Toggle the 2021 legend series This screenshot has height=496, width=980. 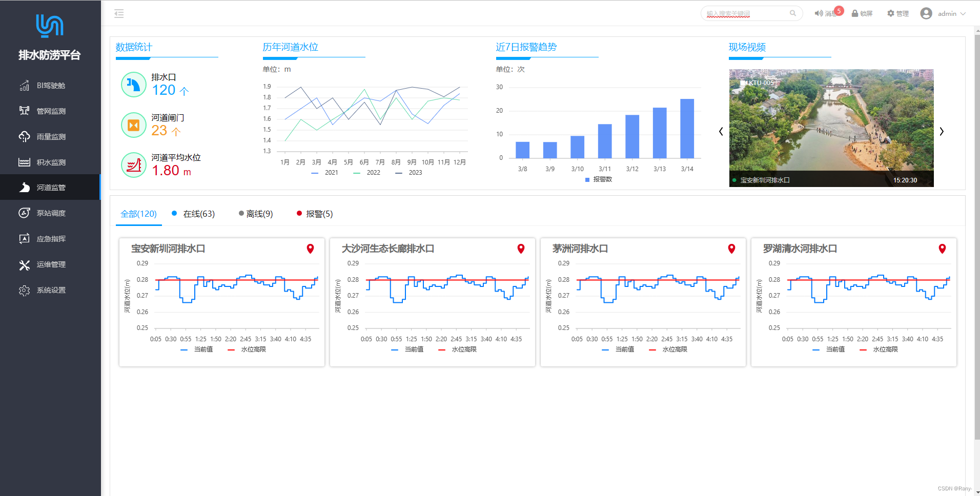pyautogui.click(x=325, y=173)
